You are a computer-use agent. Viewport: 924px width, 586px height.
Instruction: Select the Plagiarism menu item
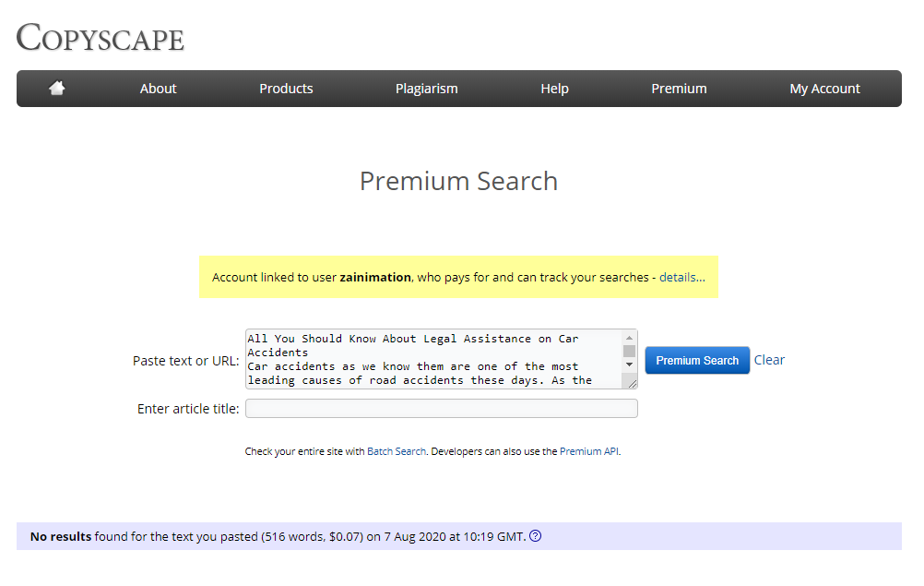point(426,89)
